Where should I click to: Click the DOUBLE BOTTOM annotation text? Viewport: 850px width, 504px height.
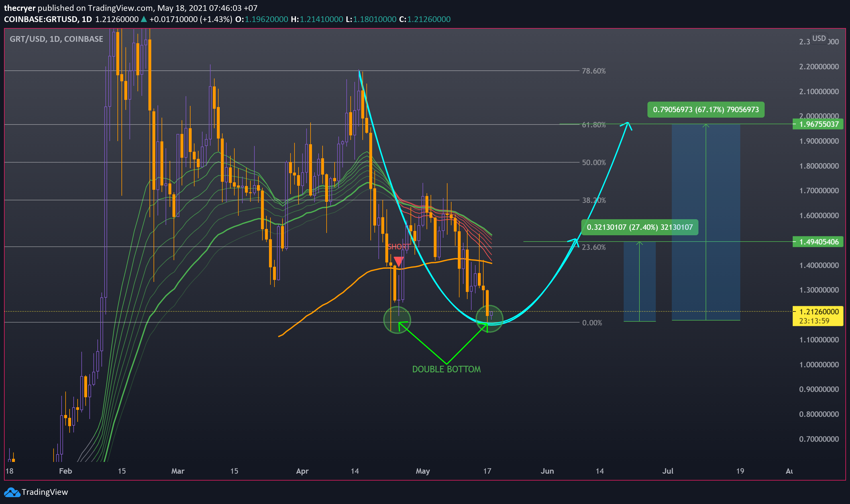coord(446,369)
